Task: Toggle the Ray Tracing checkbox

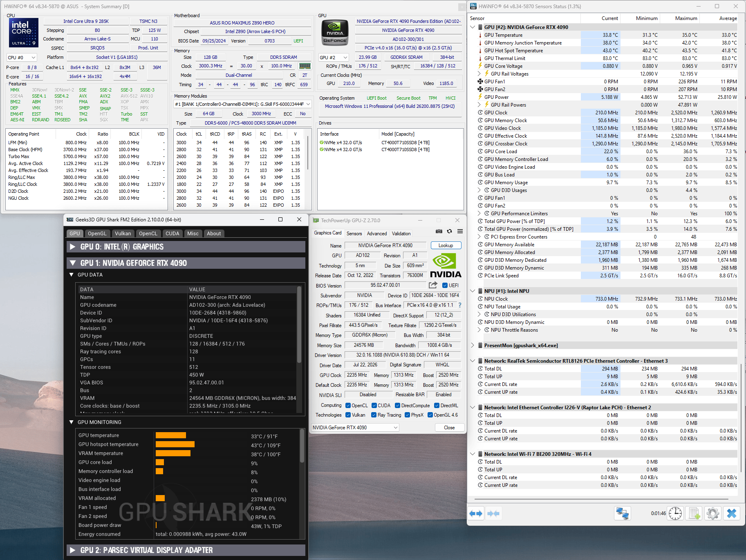Action: (374, 415)
